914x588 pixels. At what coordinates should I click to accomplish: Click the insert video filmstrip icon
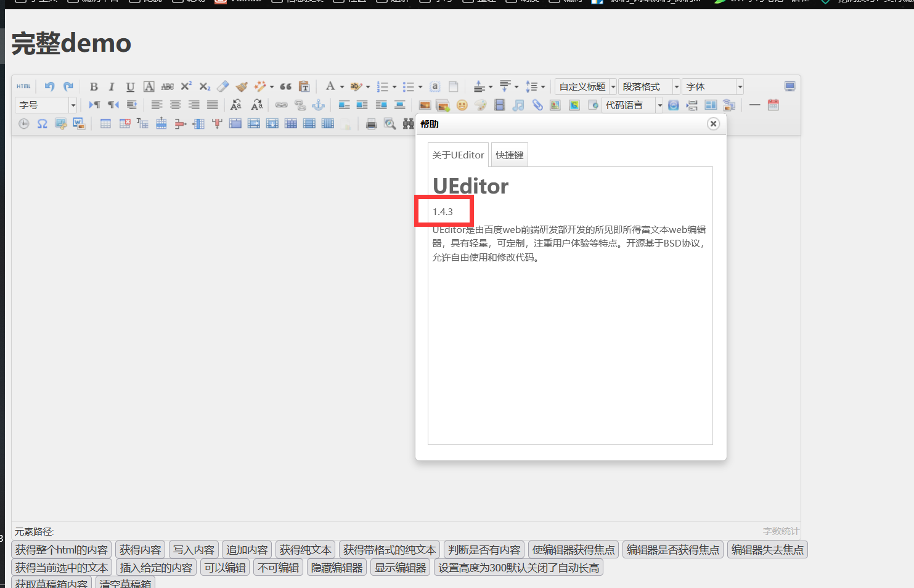[x=500, y=105]
